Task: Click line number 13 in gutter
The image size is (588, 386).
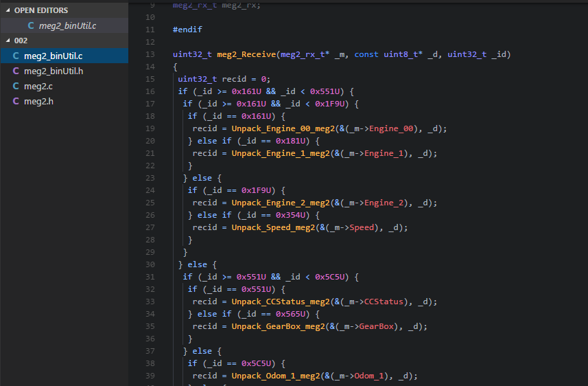Action: (150, 54)
